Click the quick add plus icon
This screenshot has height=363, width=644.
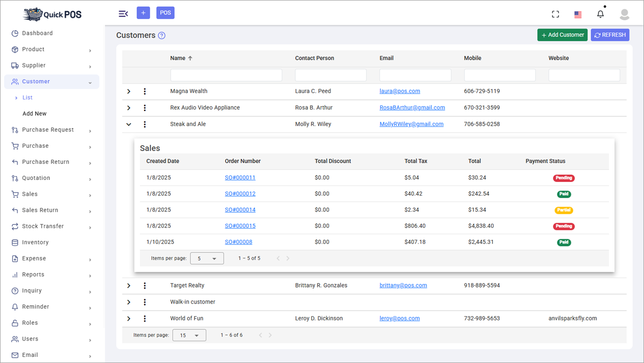(143, 13)
